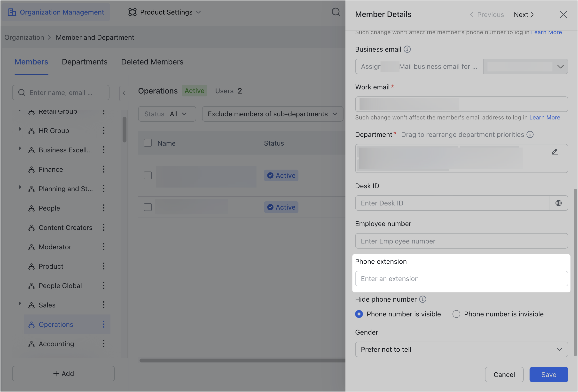The height and width of the screenshot is (392, 578).
Task: Open the three-dot menu for Operations department
Action: [x=104, y=324]
